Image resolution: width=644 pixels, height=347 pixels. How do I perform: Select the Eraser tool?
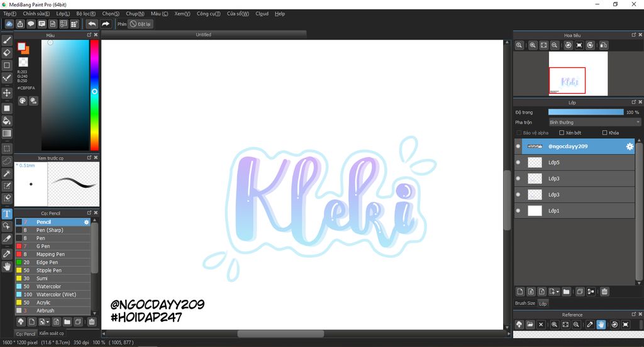click(7, 53)
